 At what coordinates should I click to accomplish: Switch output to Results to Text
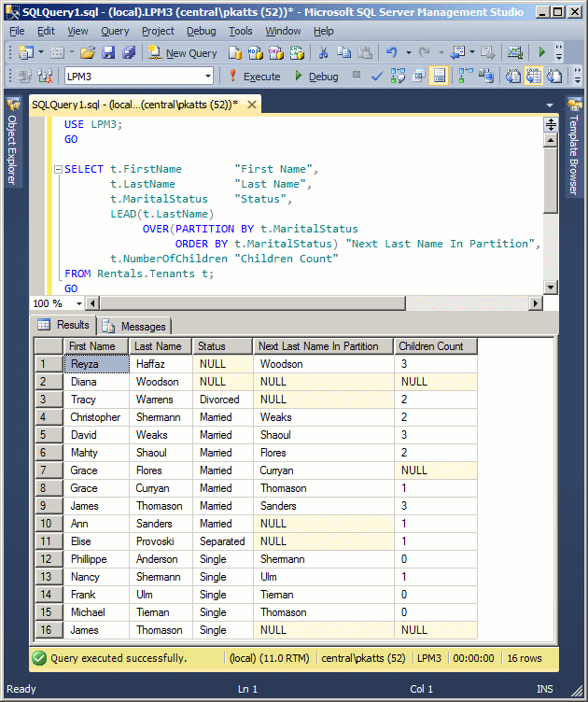tap(512, 77)
